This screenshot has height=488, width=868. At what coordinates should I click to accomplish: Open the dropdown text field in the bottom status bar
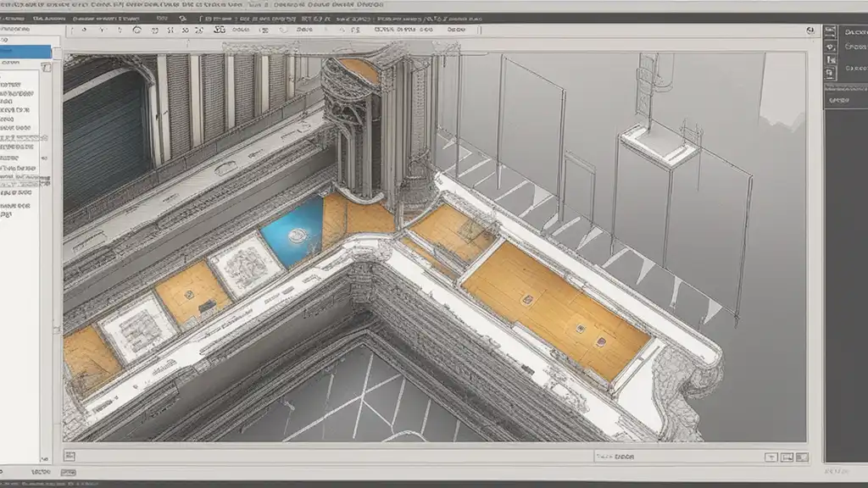[x=678, y=457]
